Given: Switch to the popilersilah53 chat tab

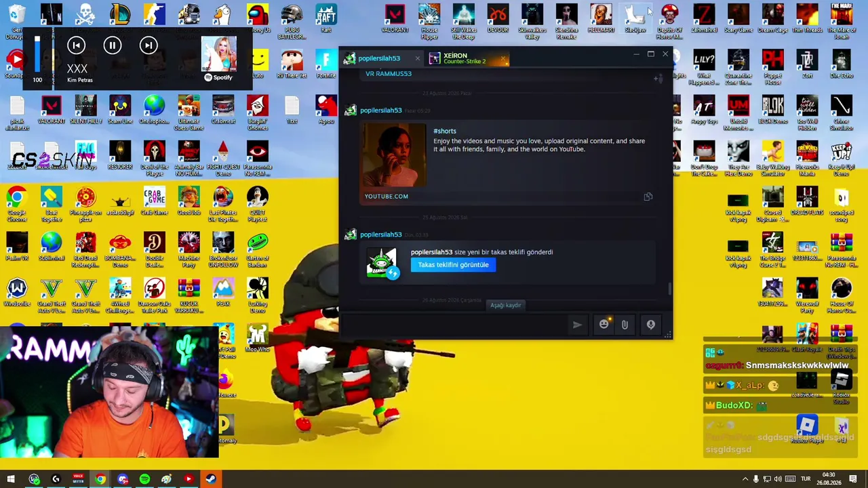Looking at the screenshot, I should click(380, 58).
